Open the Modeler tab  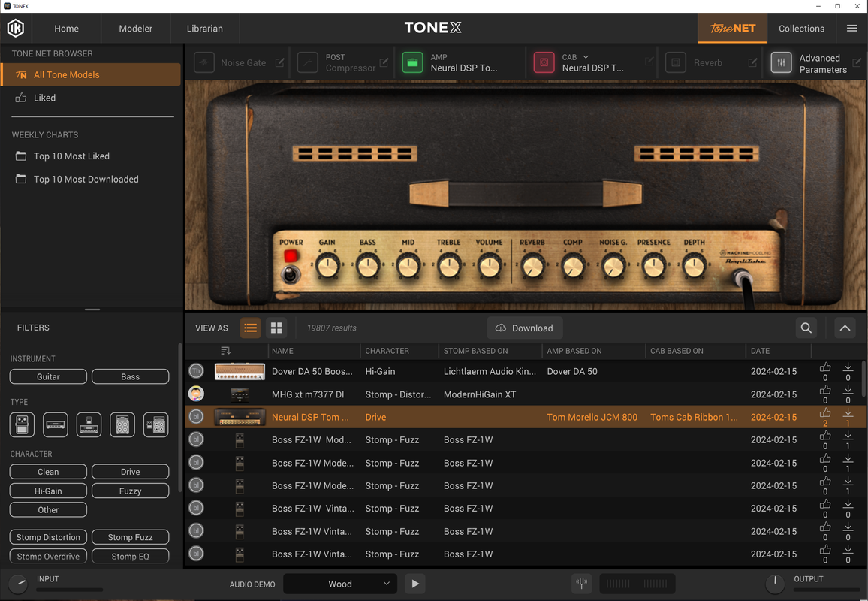click(x=136, y=29)
